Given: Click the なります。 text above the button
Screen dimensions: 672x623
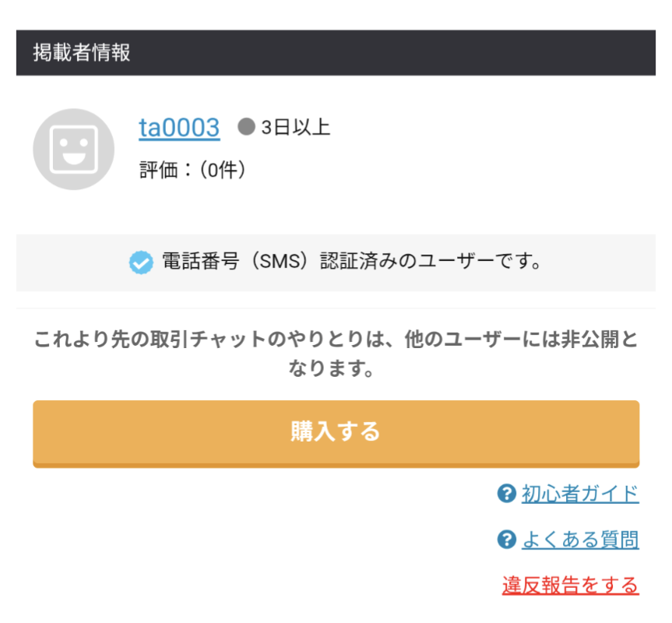Looking at the screenshot, I should point(336,370).
